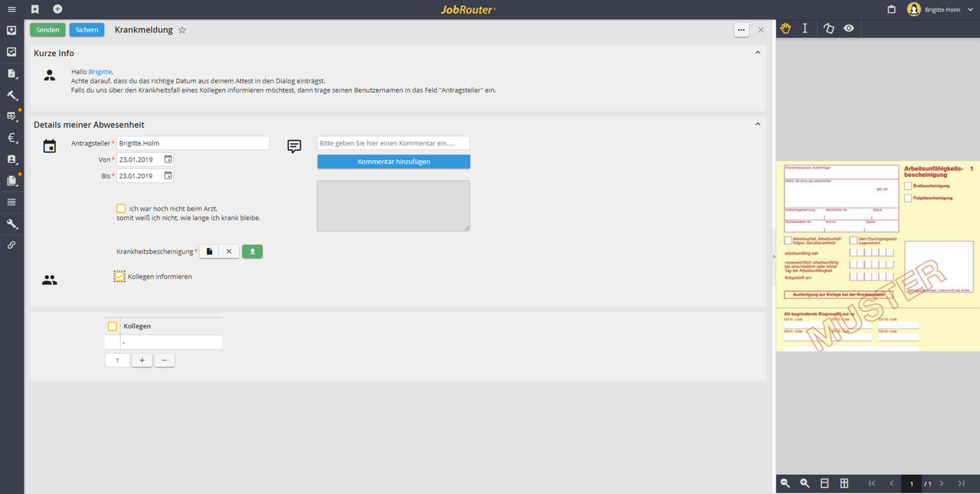
Task: Open the list lines icon in sidebar
Action: pyautogui.click(x=11, y=202)
